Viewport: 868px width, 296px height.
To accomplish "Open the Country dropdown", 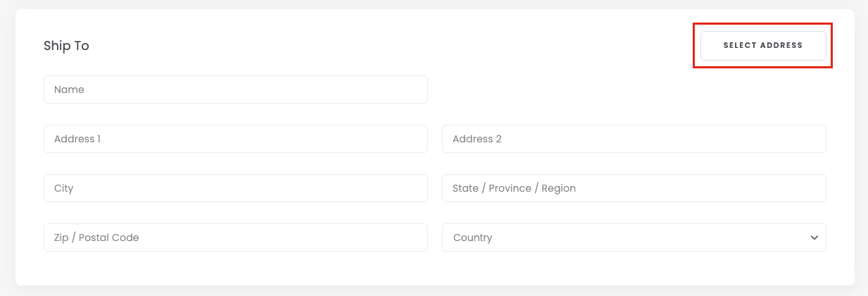I will (x=634, y=238).
